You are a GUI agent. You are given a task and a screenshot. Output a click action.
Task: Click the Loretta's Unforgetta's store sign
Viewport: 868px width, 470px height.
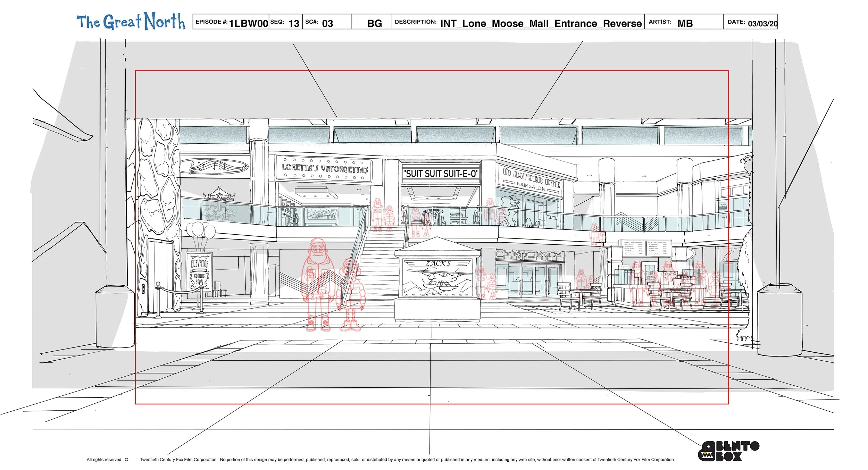(324, 169)
